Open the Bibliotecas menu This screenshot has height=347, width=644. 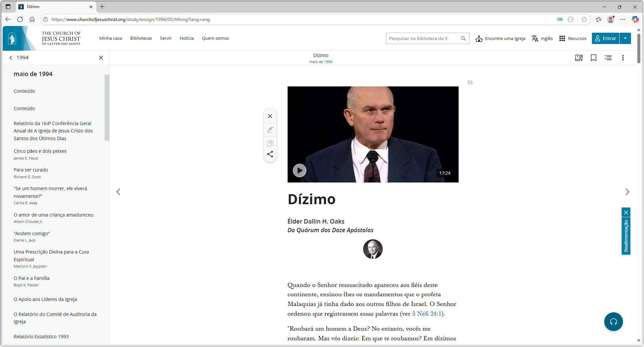pos(141,38)
